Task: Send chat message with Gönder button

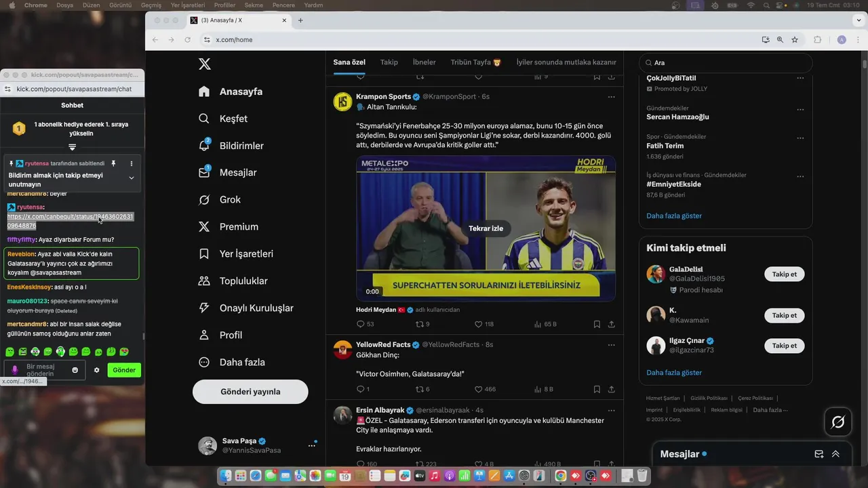Action: tap(124, 370)
